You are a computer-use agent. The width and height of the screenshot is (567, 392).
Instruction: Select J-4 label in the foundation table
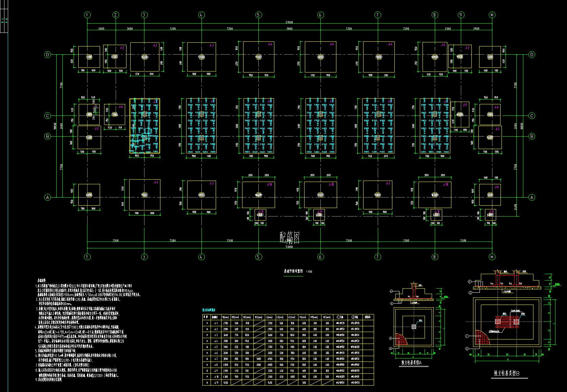[216, 341]
